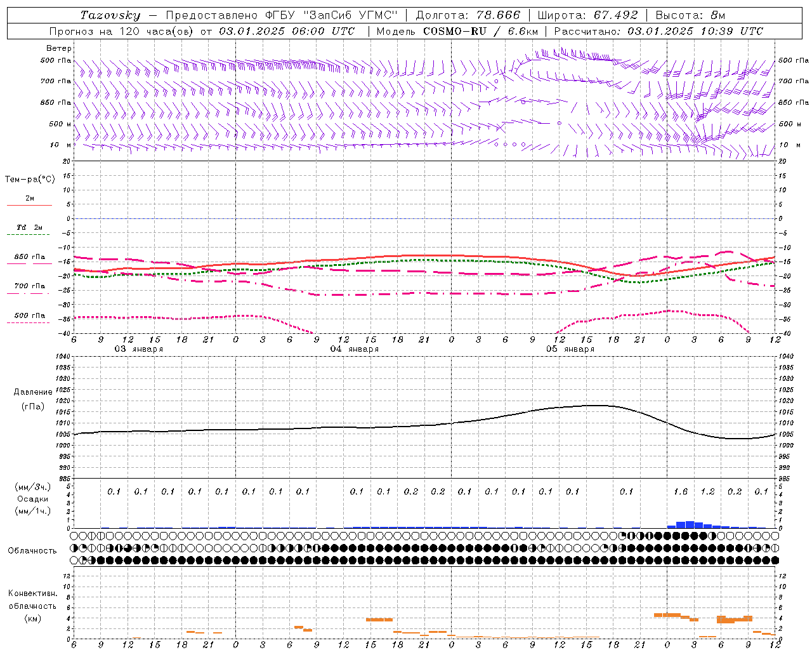This screenshot has height=650, width=812.
Task: Click the 1.6 precipitation value
Action: [681, 492]
